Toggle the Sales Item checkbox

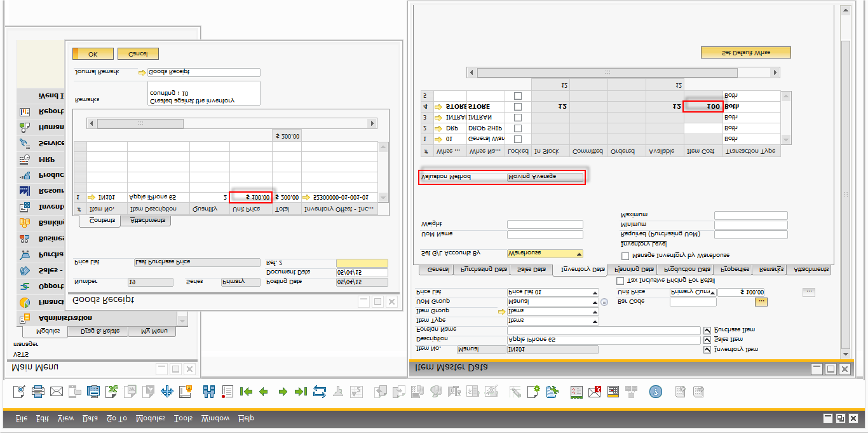pyautogui.click(x=707, y=340)
